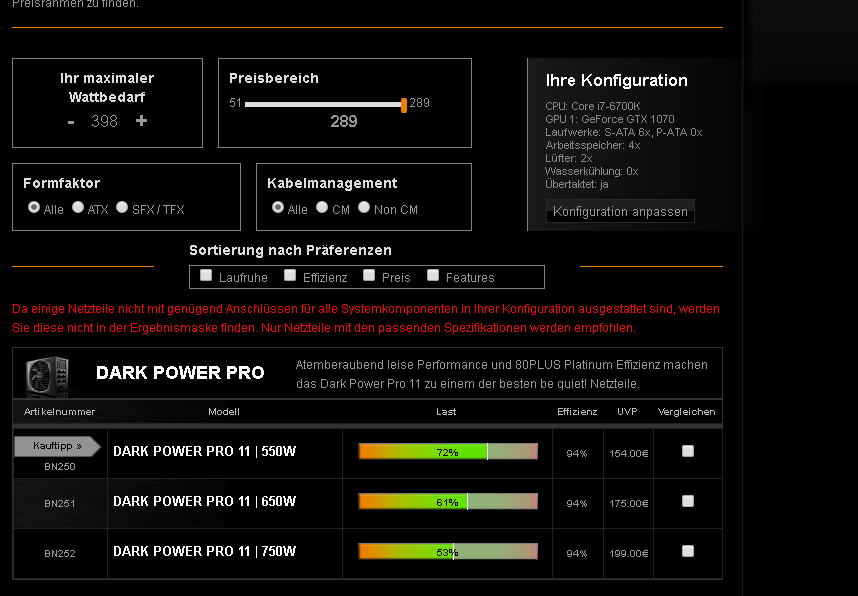Click the Übertaktet: ja line
The image size is (858, 596).
pos(577,184)
